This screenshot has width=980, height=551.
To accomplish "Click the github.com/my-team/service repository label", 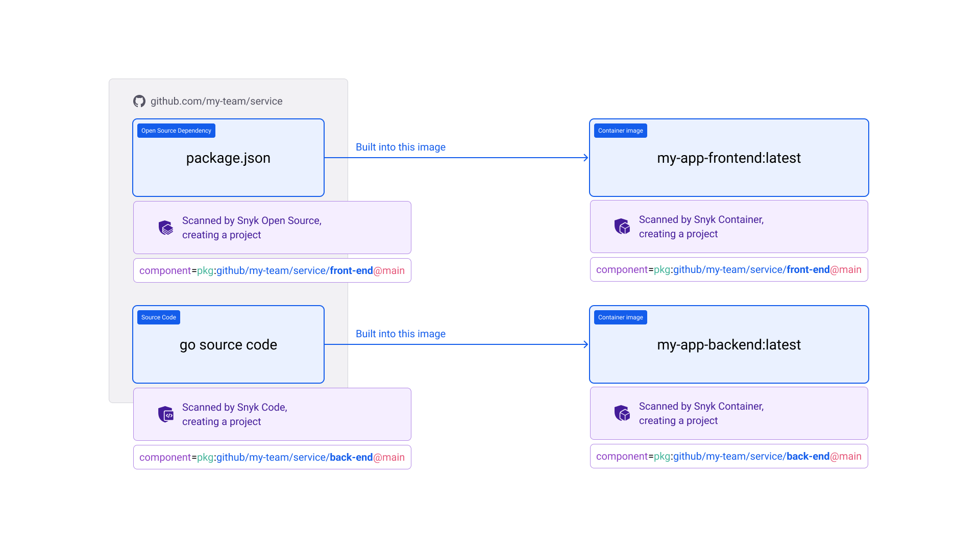I will [216, 101].
